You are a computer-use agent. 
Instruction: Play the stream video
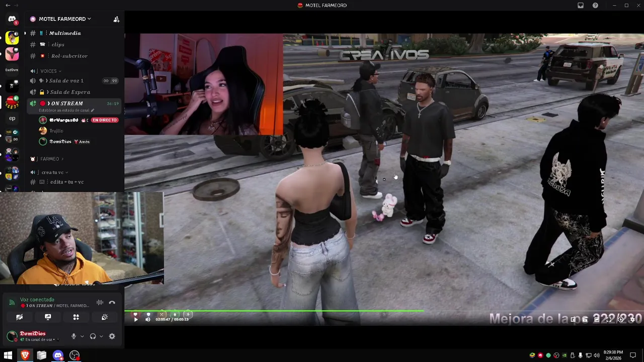pos(135,319)
